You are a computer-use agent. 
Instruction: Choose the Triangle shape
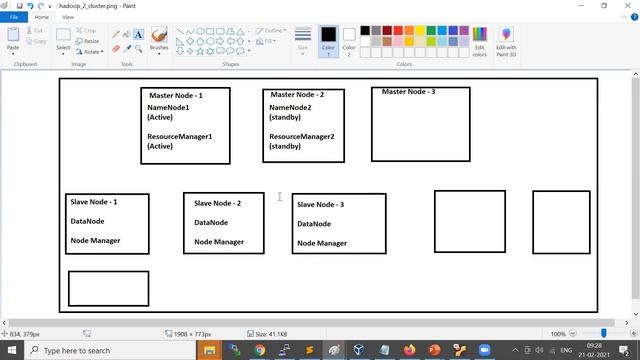(x=240, y=31)
